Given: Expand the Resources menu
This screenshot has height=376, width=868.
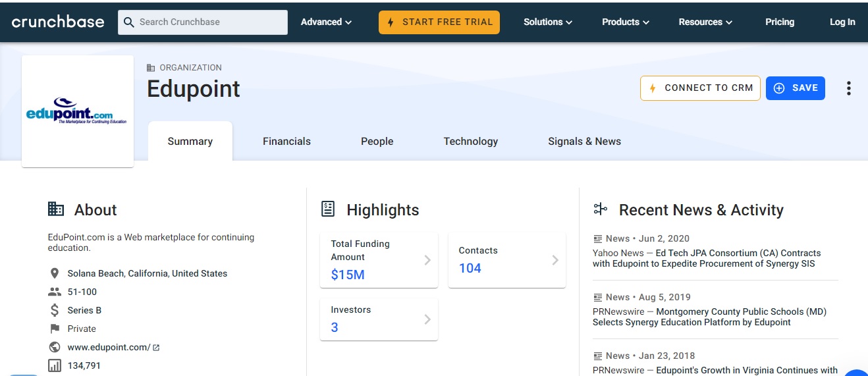Looking at the screenshot, I should [x=705, y=22].
